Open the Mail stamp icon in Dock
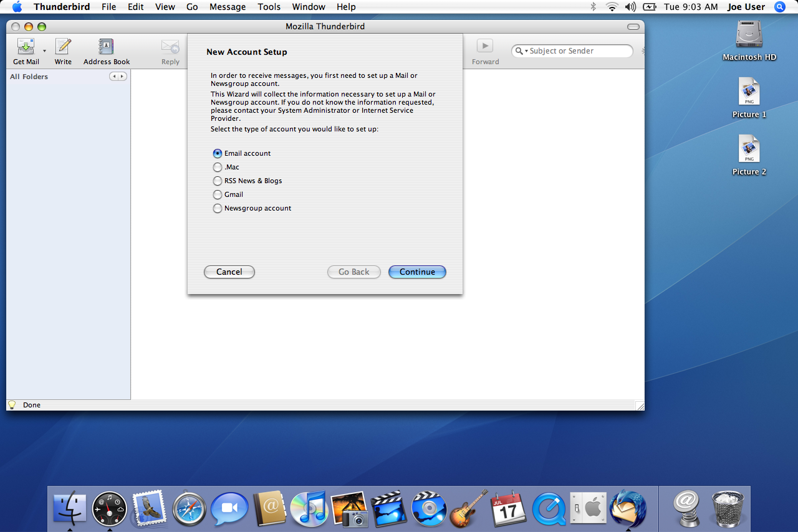The width and height of the screenshot is (798, 532). point(148,508)
